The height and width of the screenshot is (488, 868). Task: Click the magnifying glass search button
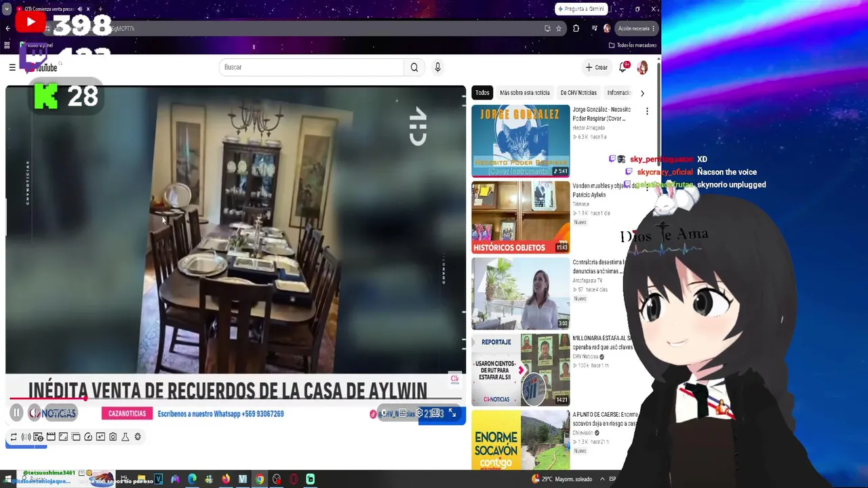tap(414, 67)
